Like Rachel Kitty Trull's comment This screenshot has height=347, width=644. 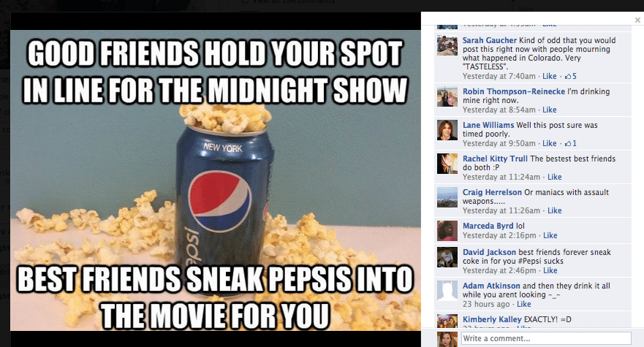(x=555, y=177)
